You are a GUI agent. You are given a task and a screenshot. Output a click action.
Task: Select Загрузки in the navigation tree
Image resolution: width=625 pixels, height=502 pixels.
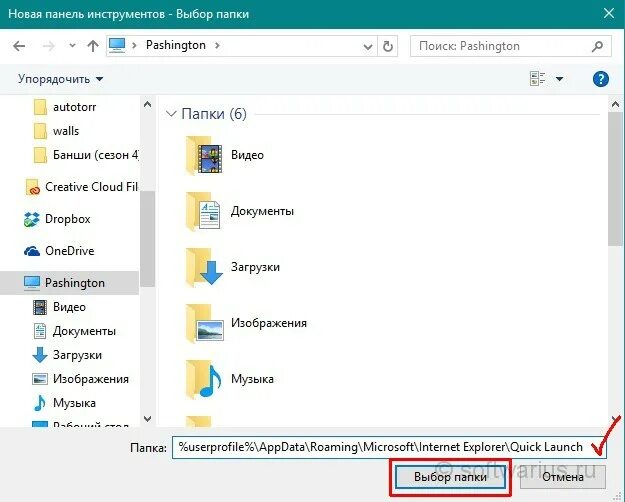pyautogui.click(x=67, y=355)
